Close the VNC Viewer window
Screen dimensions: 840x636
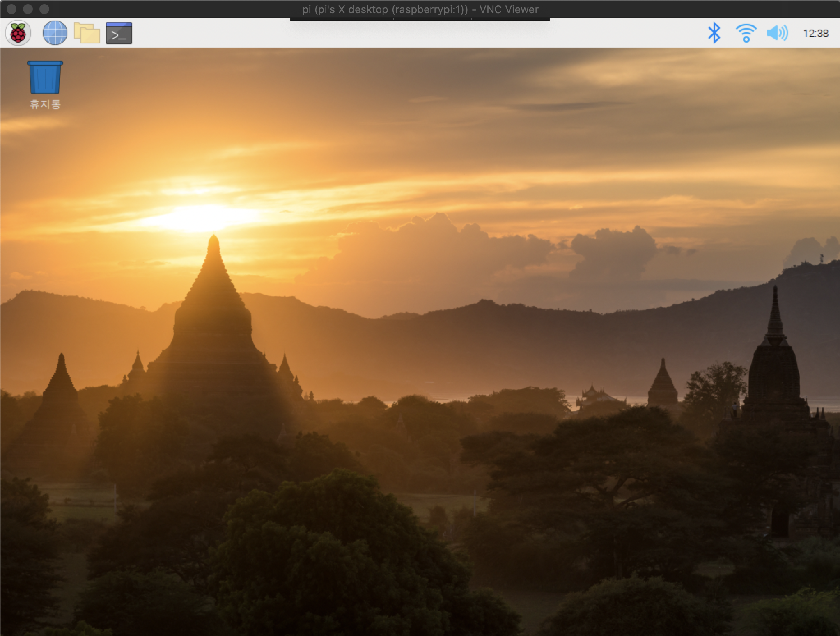click(11, 9)
